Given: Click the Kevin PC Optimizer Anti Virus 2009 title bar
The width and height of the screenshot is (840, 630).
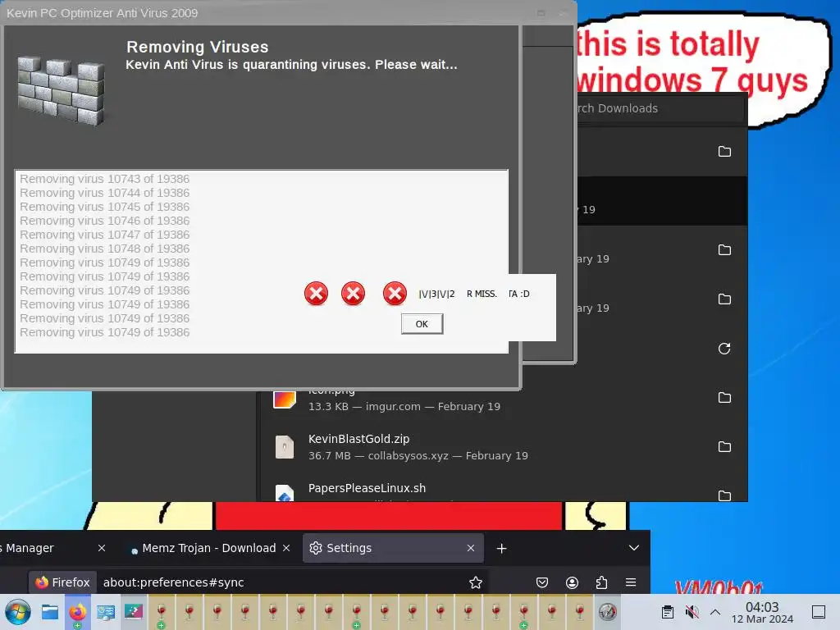Looking at the screenshot, I should [x=288, y=13].
